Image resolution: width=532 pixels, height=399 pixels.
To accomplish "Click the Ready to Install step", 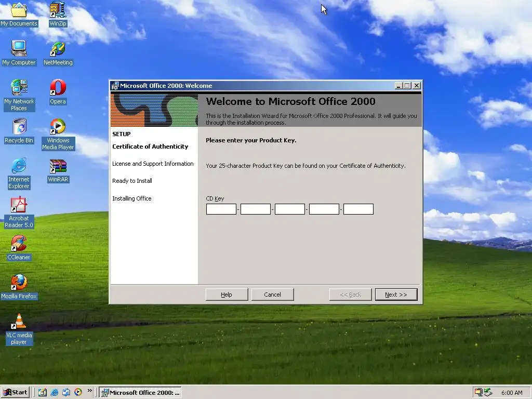I will point(132,181).
